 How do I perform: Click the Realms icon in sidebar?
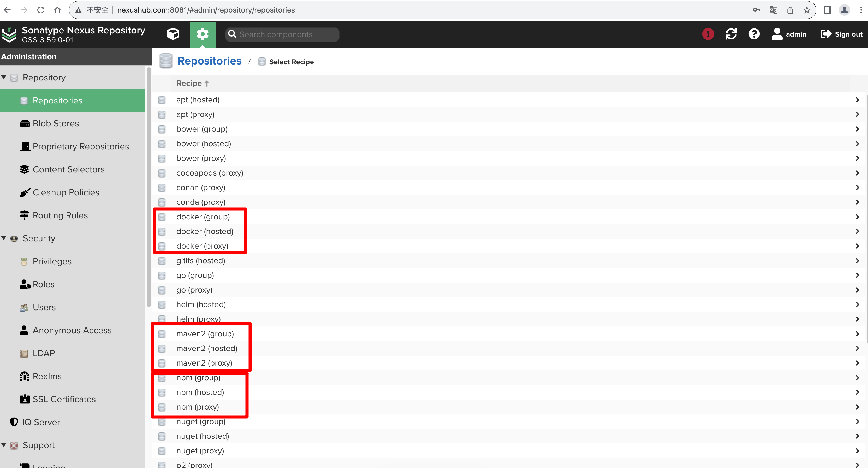point(24,376)
